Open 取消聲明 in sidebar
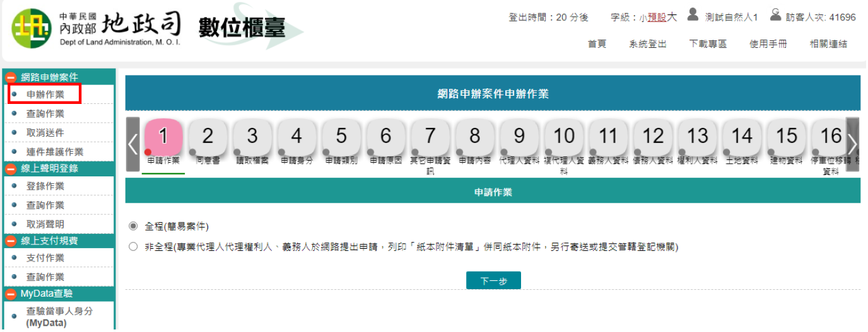This screenshot has width=868, height=332. point(45,224)
